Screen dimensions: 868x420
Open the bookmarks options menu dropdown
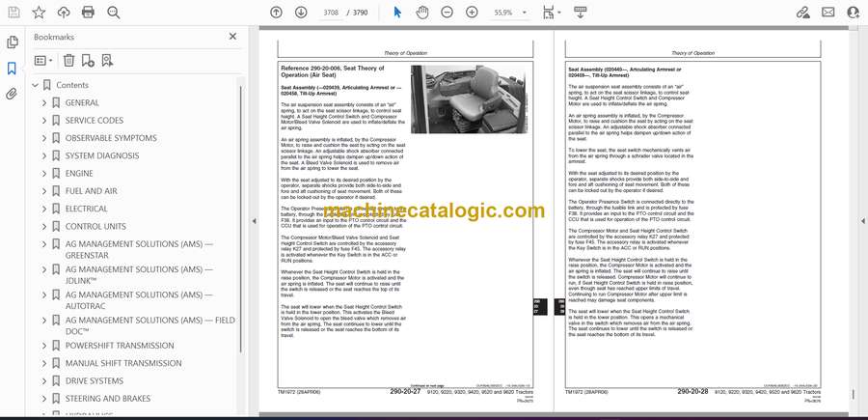(43, 61)
